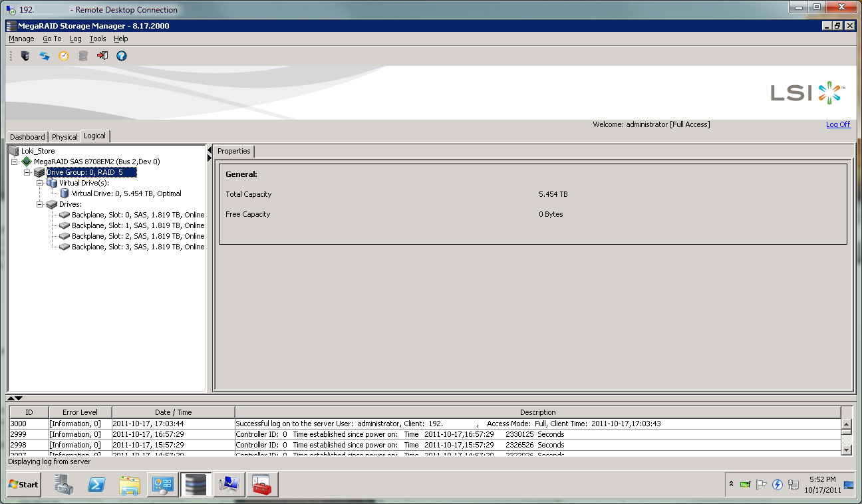
Task: Select log entry with ID 3000
Action: click(x=425, y=424)
